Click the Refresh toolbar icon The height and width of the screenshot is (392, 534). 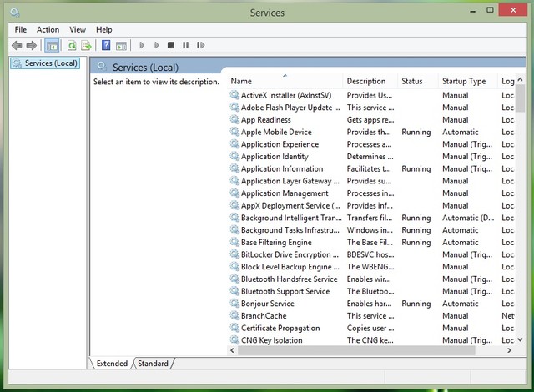pos(72,45)
